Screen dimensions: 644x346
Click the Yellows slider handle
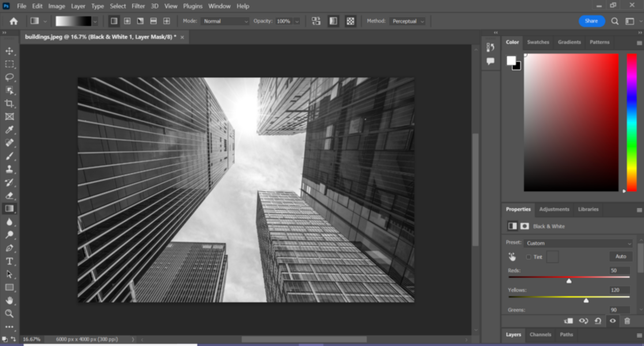(x=586, y=301)
